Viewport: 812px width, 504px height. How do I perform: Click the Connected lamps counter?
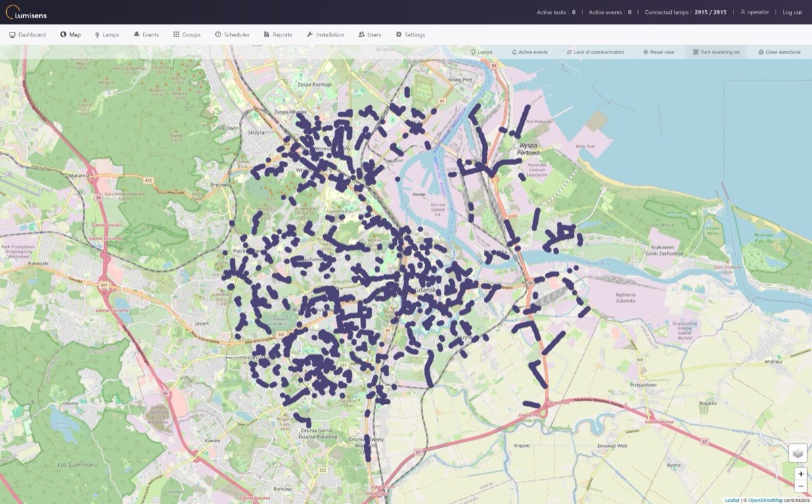685,12
